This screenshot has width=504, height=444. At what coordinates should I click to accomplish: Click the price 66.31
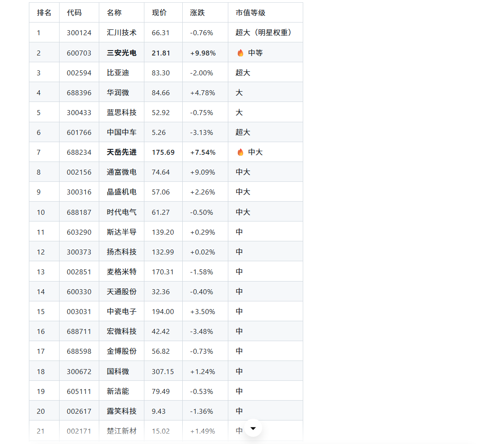point(160,33)
